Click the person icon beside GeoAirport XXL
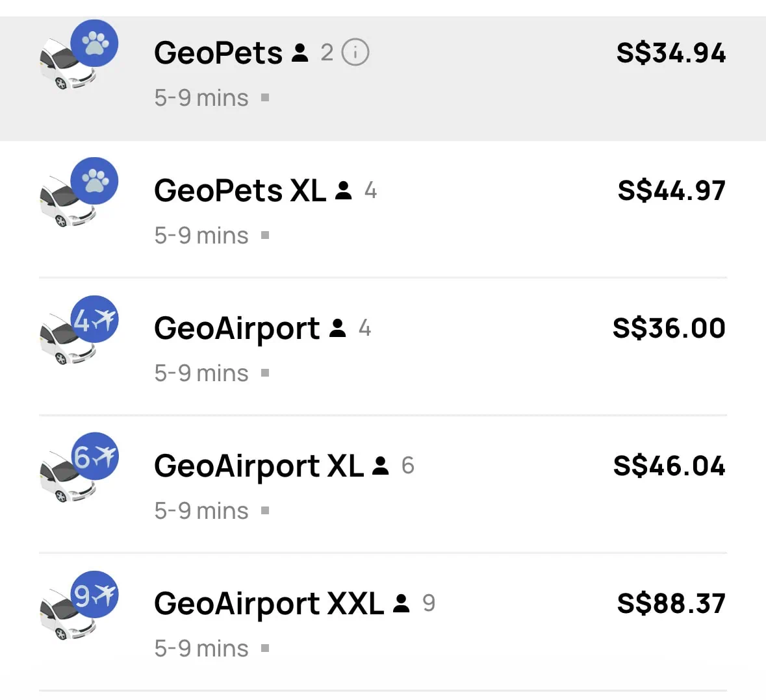Image resolution: width=766 pixels, height=700 pixels. [x=402, y=603]
